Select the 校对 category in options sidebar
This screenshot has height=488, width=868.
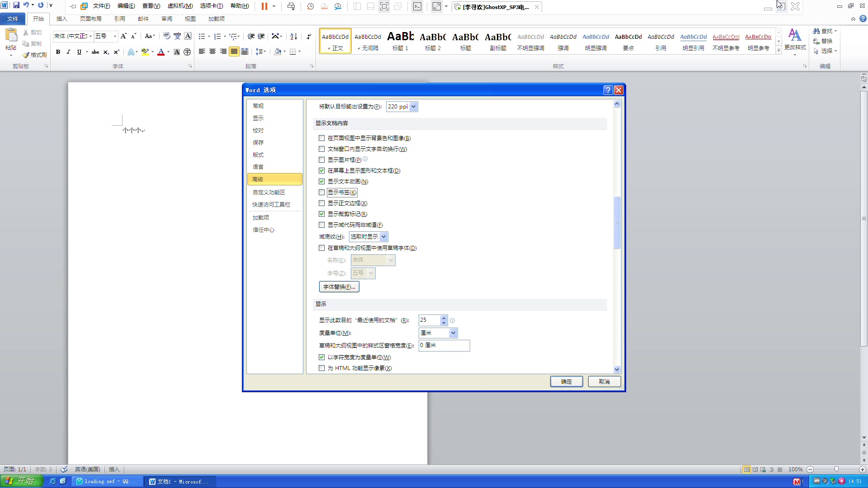pos(258,130)
